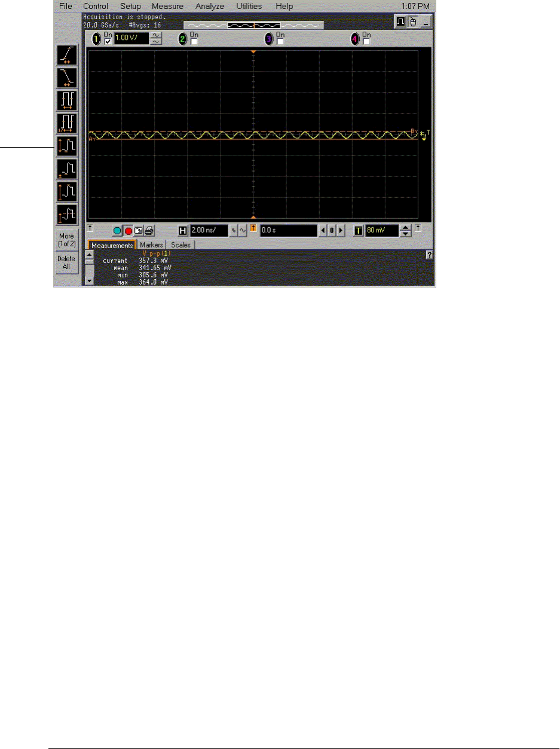Switch to the Scales tab
The width and height of the screenshot is (560, 749).
(181, 245)
